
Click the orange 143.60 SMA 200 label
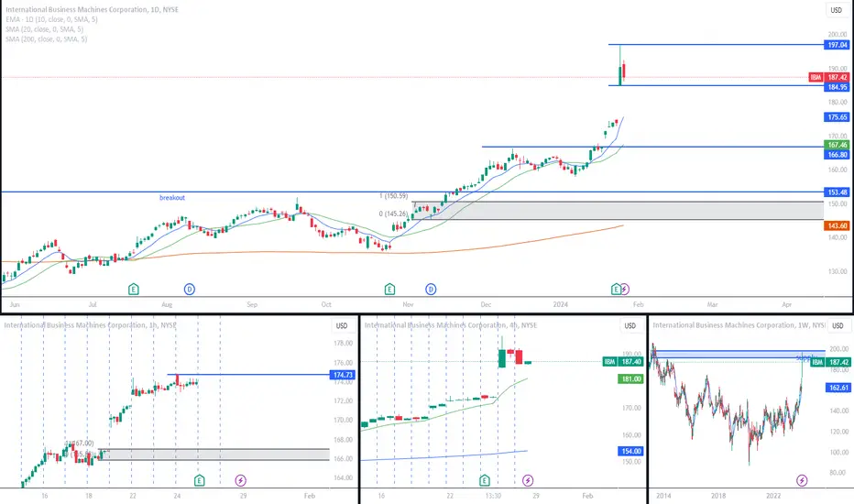838,225
